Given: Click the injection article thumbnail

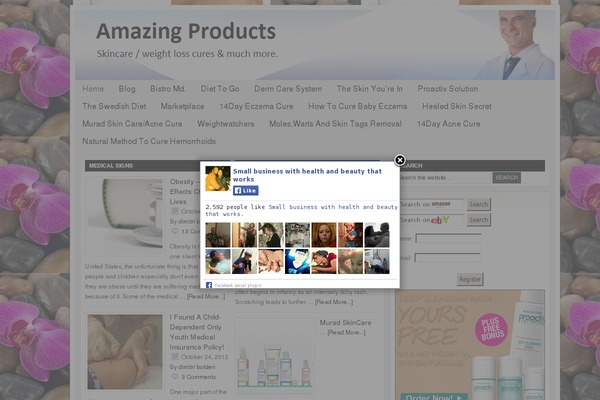Looking at the screenshot, I should (125, 352).
